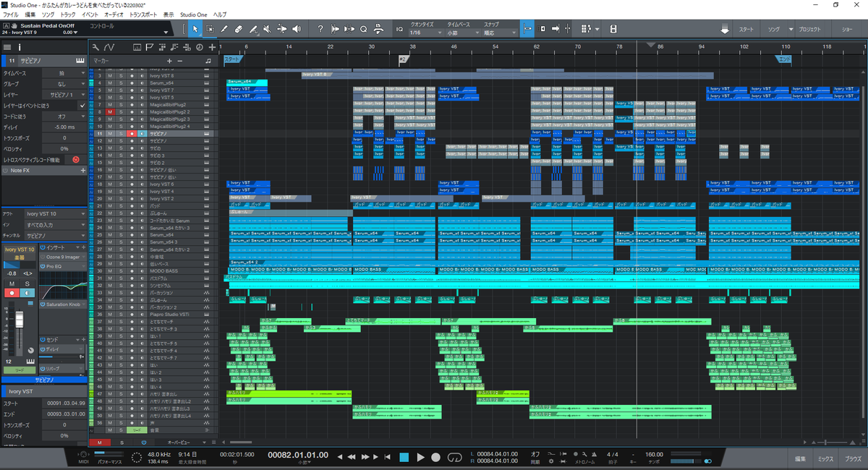Viewport: 868px width, 470px height.
Task: Open the クオンタイズ 1/16 dropdown
Action: click(426, 33)
